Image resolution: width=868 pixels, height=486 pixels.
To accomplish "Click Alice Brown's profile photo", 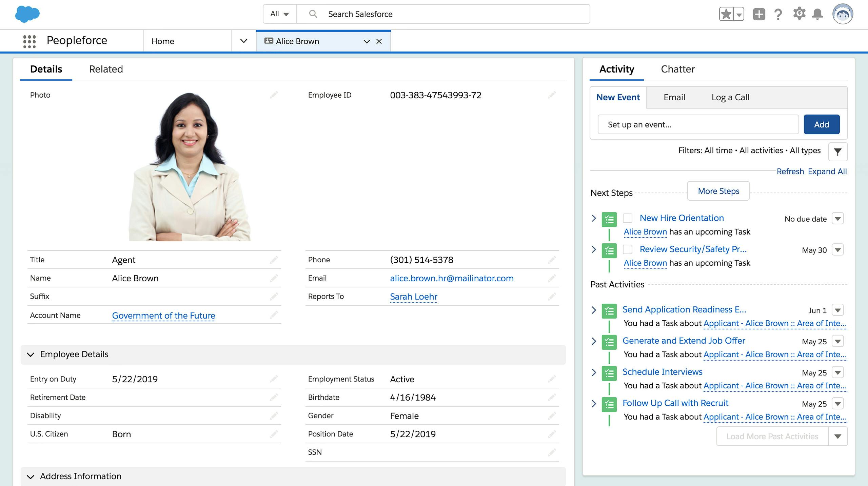I will click(x=190, y=167).
